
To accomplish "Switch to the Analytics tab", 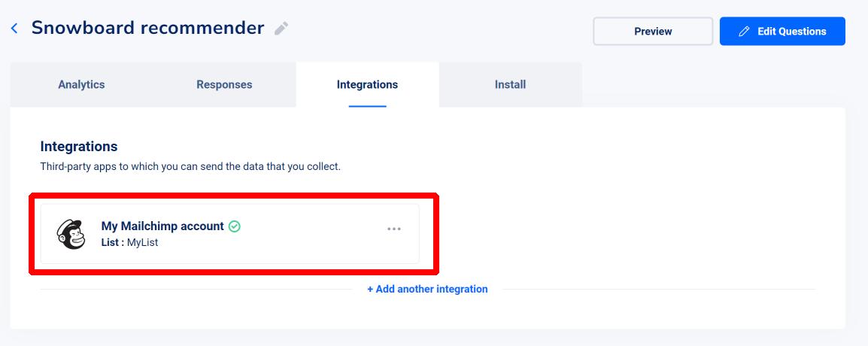I will pyautogui.click(x=81, y=85).
